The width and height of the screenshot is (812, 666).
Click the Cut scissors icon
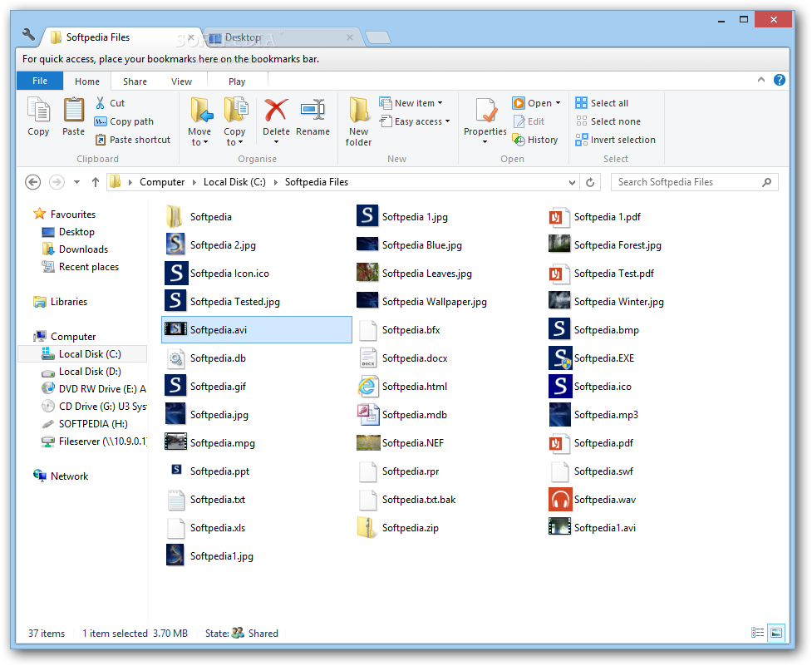[100, 103]
